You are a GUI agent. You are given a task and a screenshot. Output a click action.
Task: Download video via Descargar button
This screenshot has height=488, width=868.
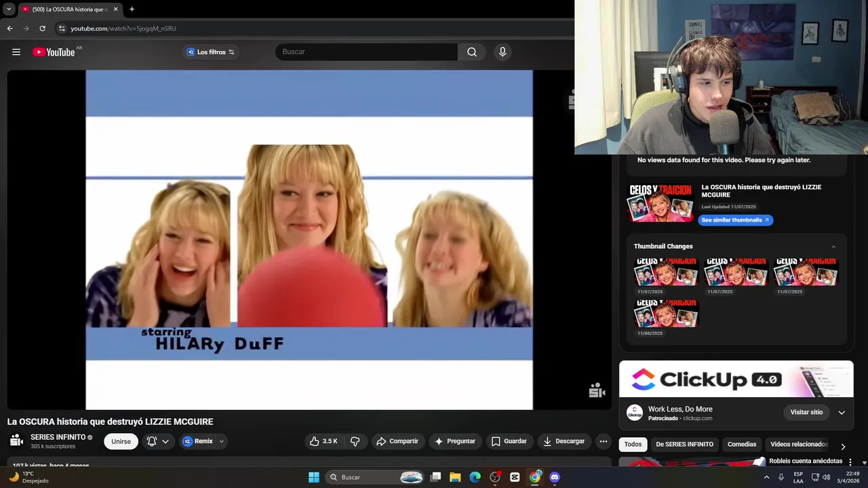[x=564, y=441]
